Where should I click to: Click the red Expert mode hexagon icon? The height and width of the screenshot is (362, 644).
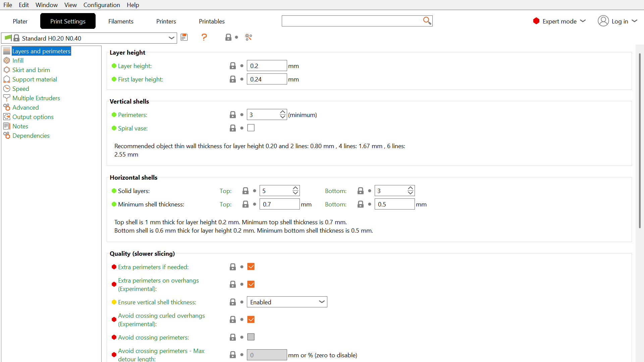pyautogui.click(x=536, y=21)
